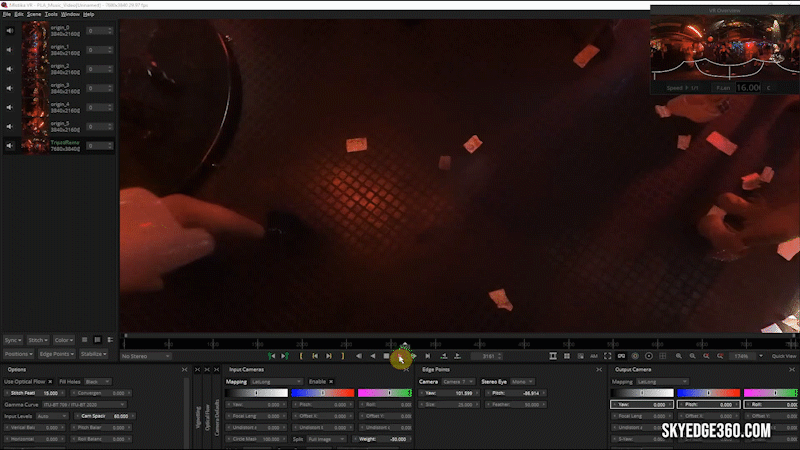Jump to the Out point

click(x=329, y=356)
